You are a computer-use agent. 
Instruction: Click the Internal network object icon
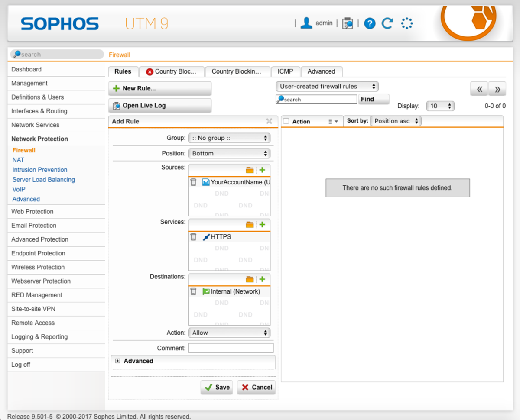[206, 291]
